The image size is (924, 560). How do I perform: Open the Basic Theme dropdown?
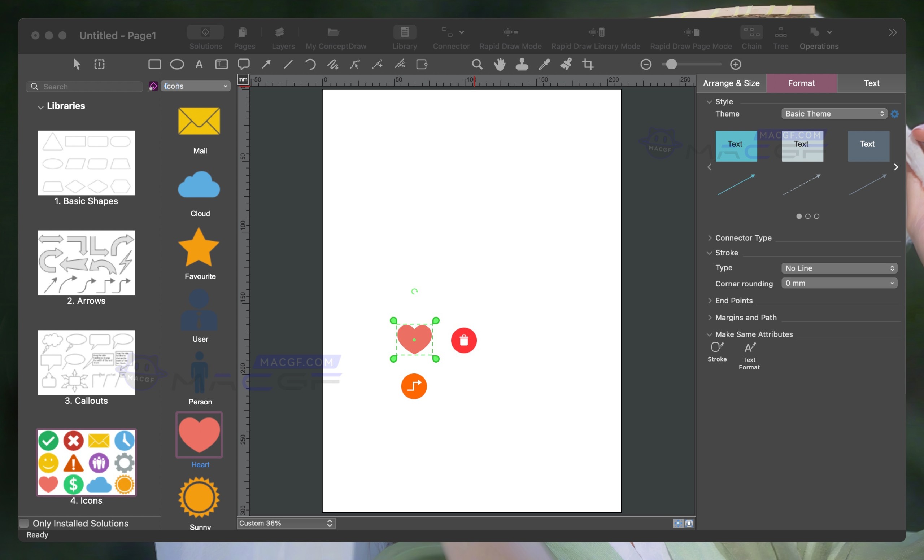[x=833, y=114]
